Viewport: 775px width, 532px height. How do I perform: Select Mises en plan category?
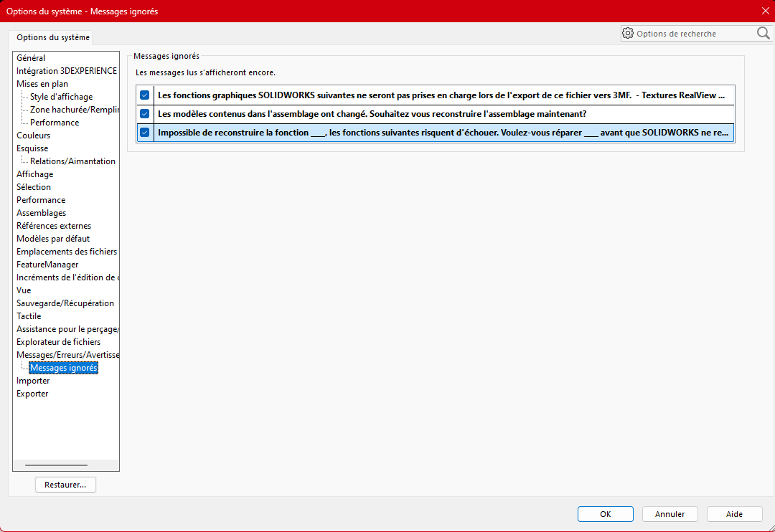click(x=42, y=83)
